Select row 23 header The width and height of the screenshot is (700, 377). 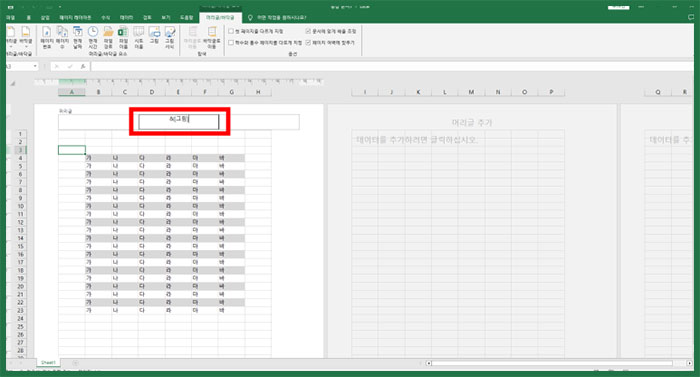[x=20, y=310]
